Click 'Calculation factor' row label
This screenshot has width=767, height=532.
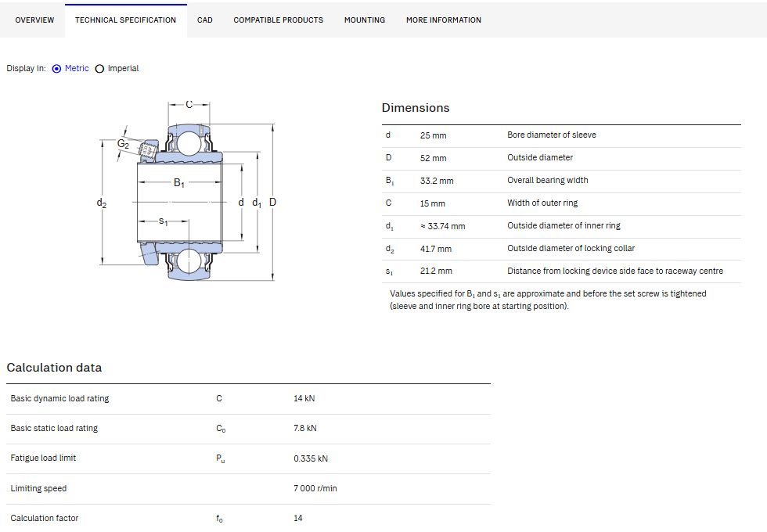click(x=44, y=518)
